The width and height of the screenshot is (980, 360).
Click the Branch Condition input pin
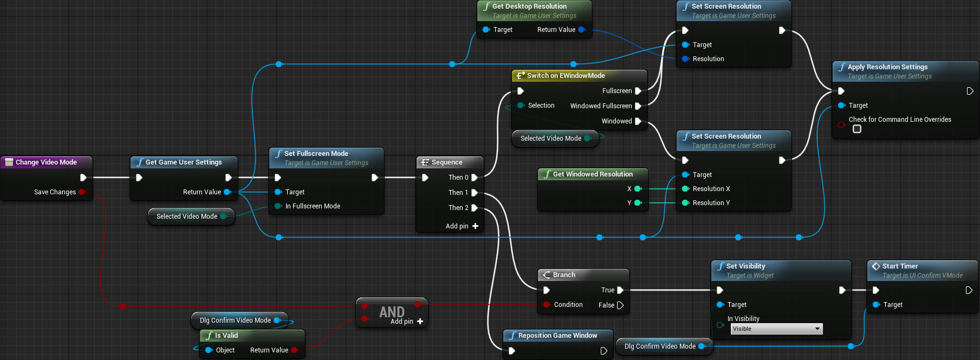547,305
